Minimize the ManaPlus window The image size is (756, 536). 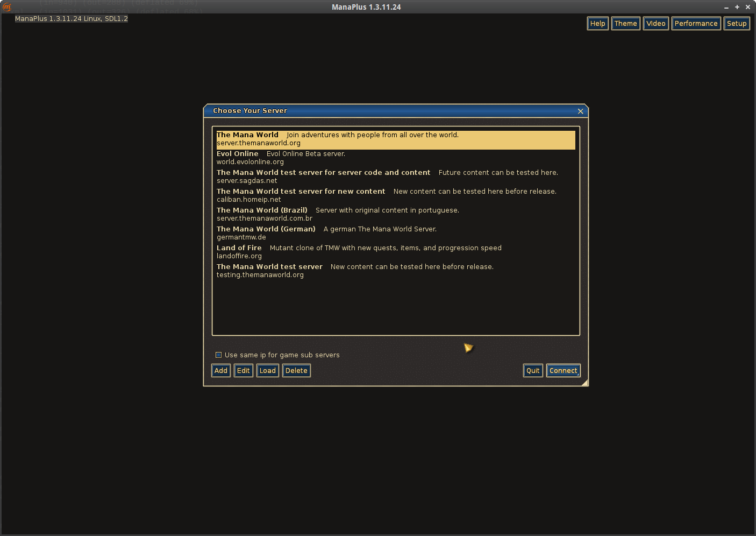[726, 8]
